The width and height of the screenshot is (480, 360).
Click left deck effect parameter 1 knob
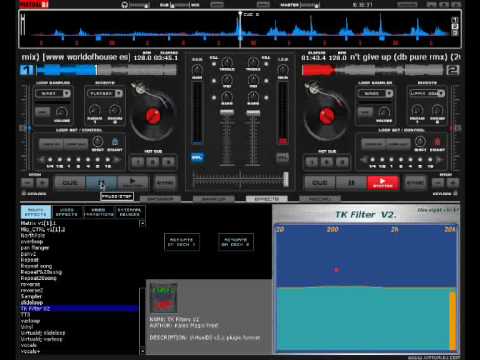pos(95,110)
